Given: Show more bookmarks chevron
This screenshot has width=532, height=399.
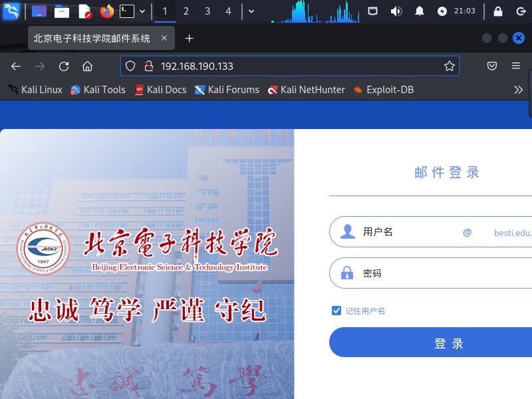Looking at the screenshot, I should [518, 90].
